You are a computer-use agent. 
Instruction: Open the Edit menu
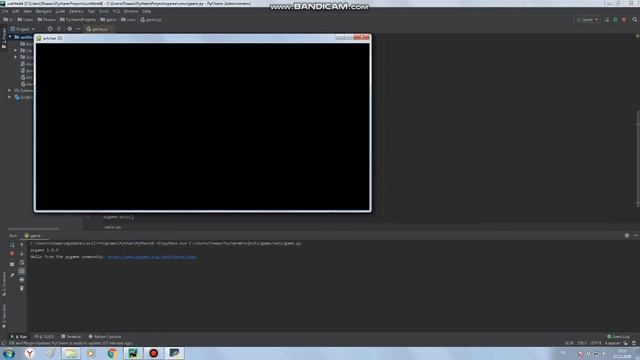click(16, 11)
